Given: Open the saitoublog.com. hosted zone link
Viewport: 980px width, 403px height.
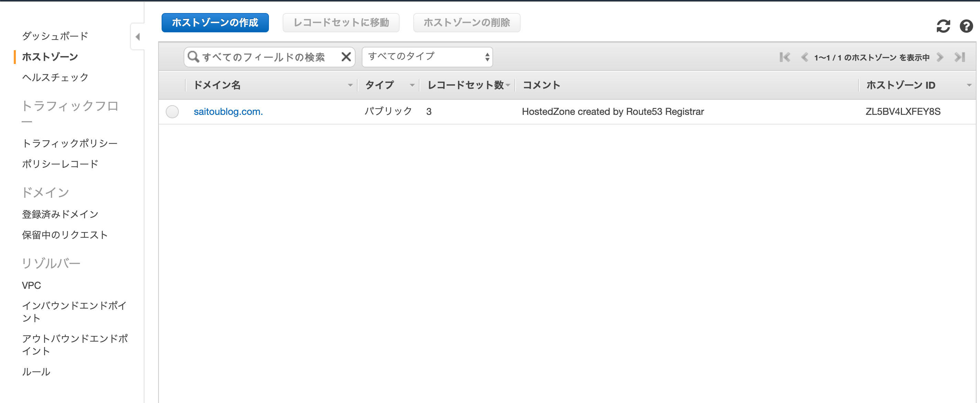Looking at the screenshot, I should (x=228, y=111).
